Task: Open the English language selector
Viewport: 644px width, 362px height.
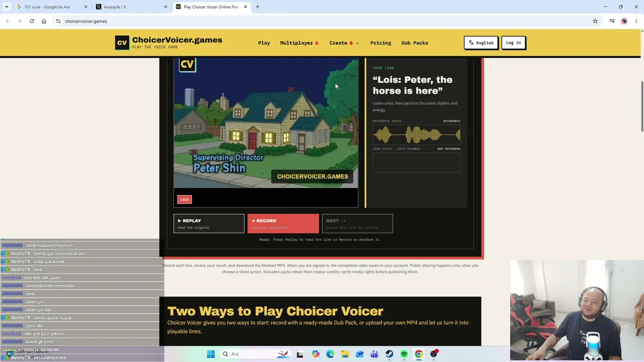Action: coord(481,43)
